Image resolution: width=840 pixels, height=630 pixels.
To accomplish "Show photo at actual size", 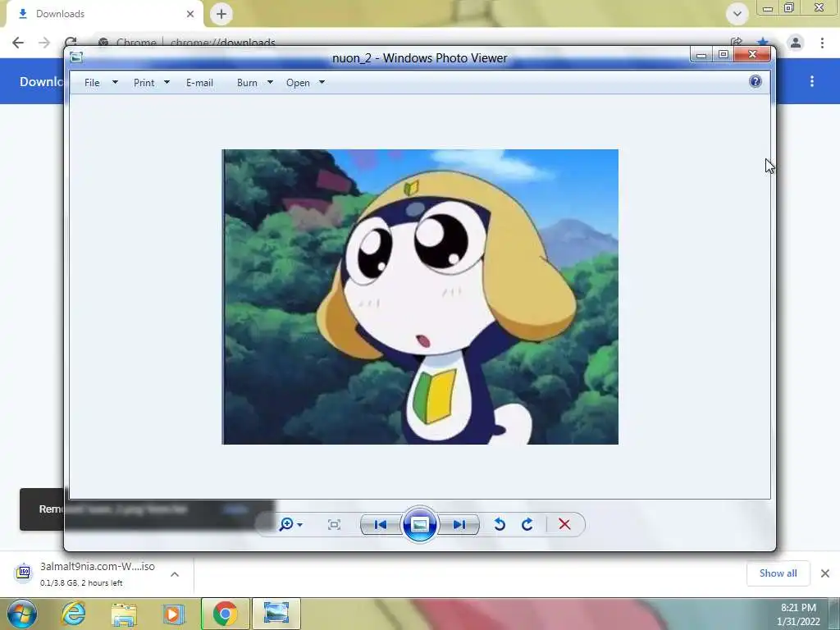I will [x=334, y=524].
